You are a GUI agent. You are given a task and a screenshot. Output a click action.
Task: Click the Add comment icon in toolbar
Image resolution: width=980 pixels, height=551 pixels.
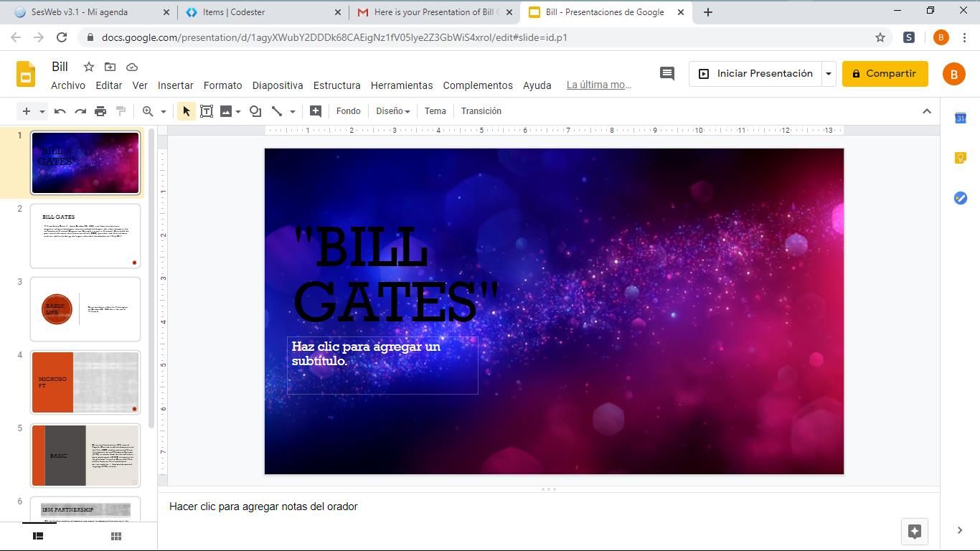pos(315,111)
